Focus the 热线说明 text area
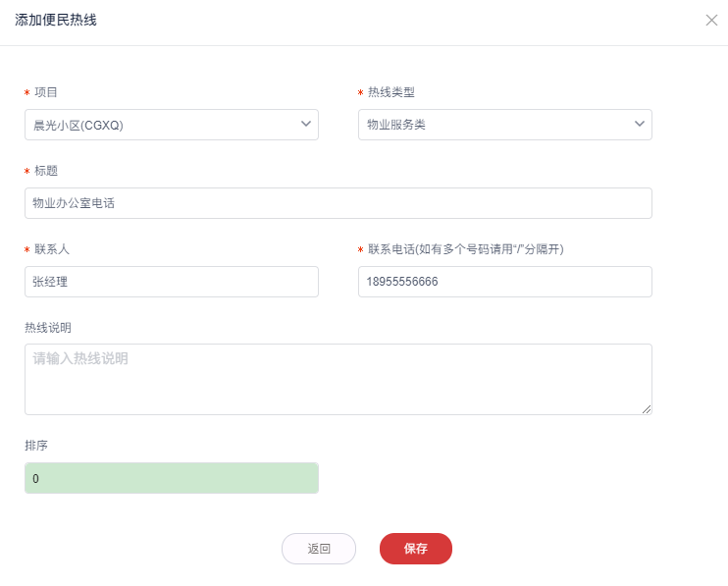728x586 pixels. [338, 379]
